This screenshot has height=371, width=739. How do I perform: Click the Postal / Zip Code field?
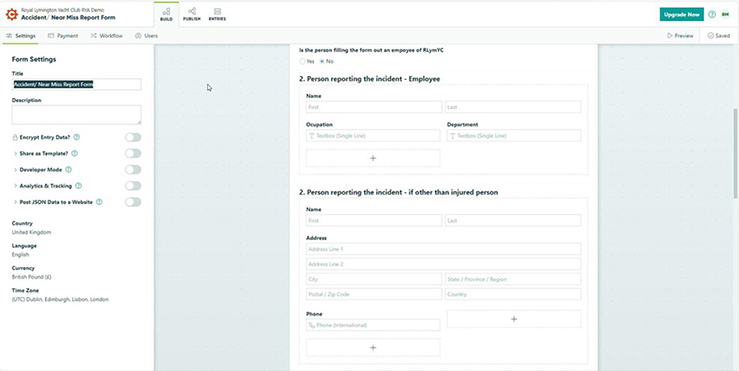[x=374, y=294]
